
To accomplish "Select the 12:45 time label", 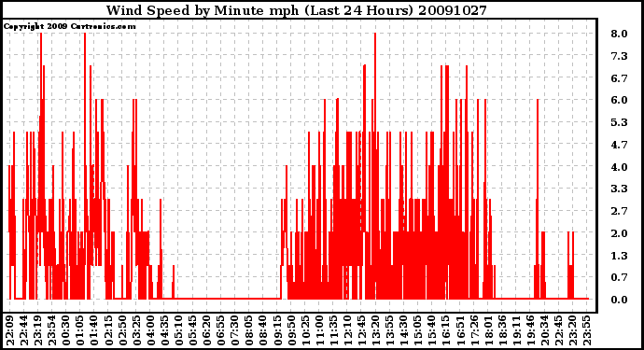I will (361, 330).
